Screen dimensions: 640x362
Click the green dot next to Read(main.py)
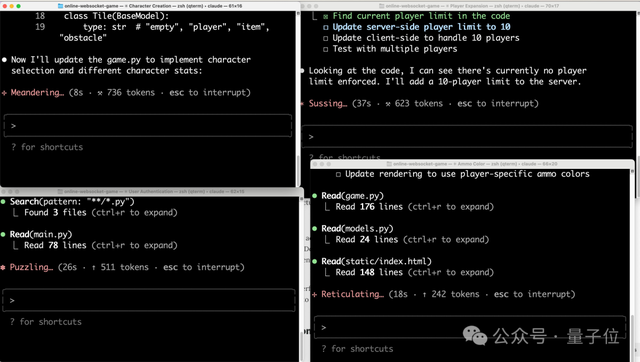pyautogui.click(x=3, y=234)
